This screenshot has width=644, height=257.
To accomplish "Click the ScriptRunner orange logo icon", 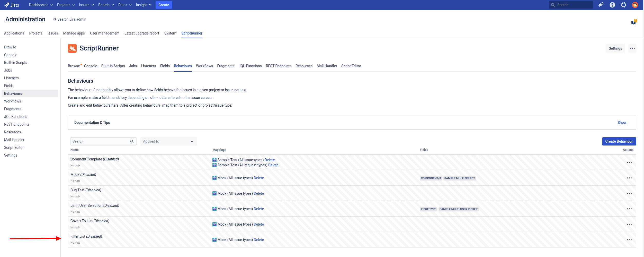I will point(72,48).
